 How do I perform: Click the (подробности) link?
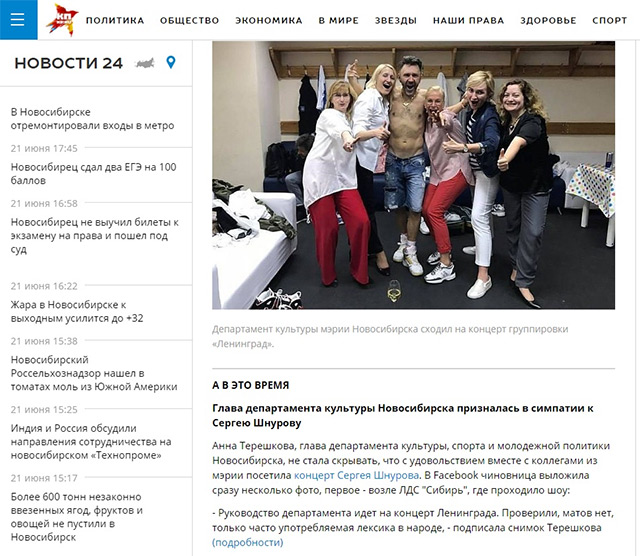point(247,543)
